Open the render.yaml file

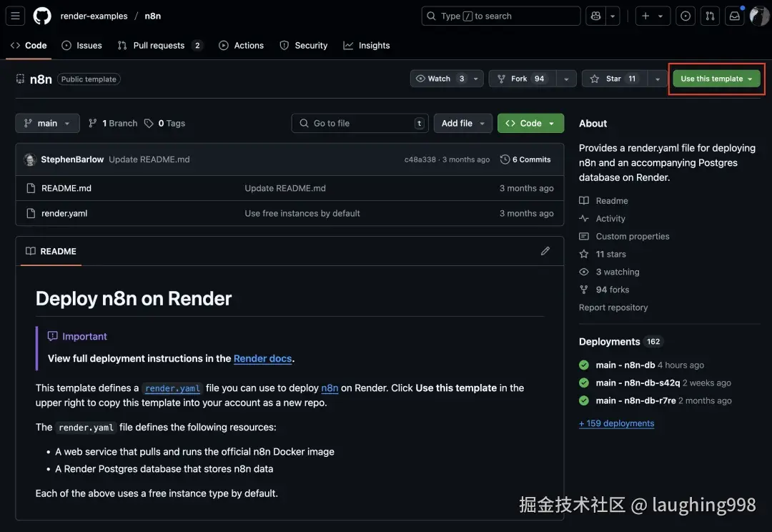(x=64, y=213)
